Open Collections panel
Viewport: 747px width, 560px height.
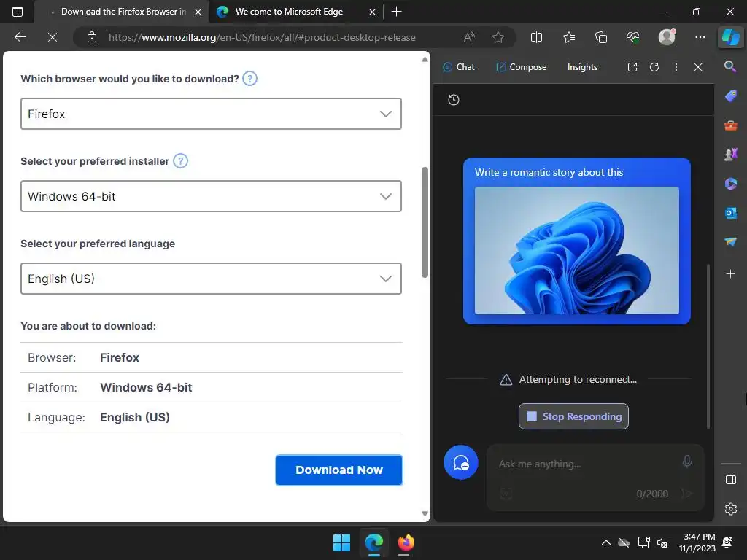pos(601,37)
